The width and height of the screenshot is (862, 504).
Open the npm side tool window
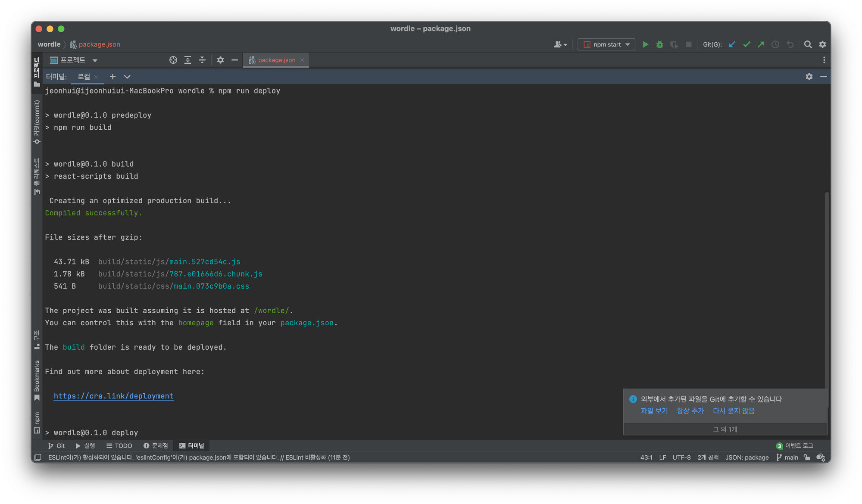coord(37,423)
